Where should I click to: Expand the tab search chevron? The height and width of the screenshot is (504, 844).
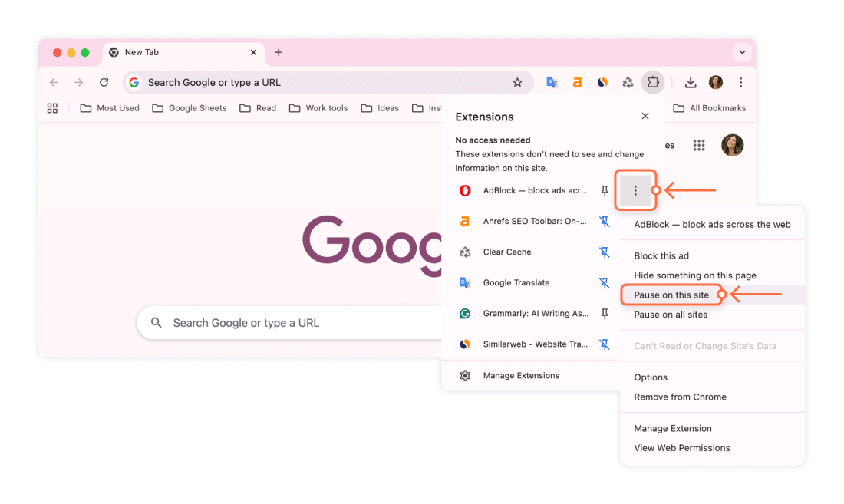742,52
